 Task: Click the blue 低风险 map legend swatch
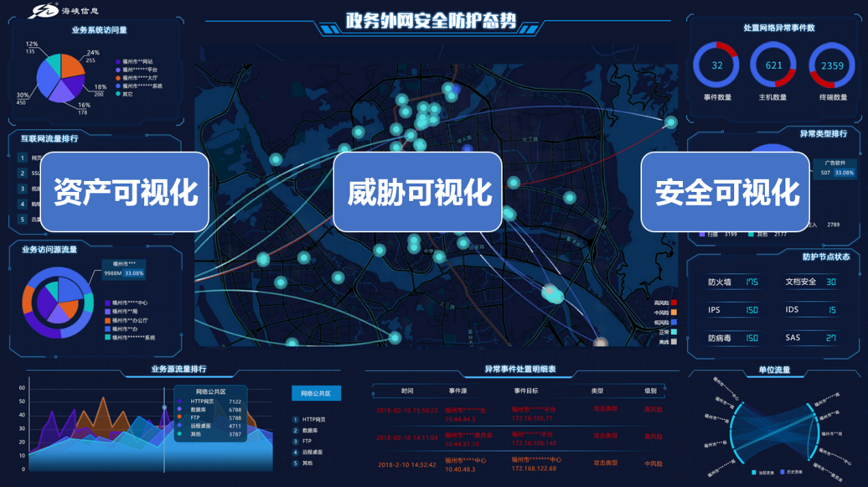click(673, 322)
